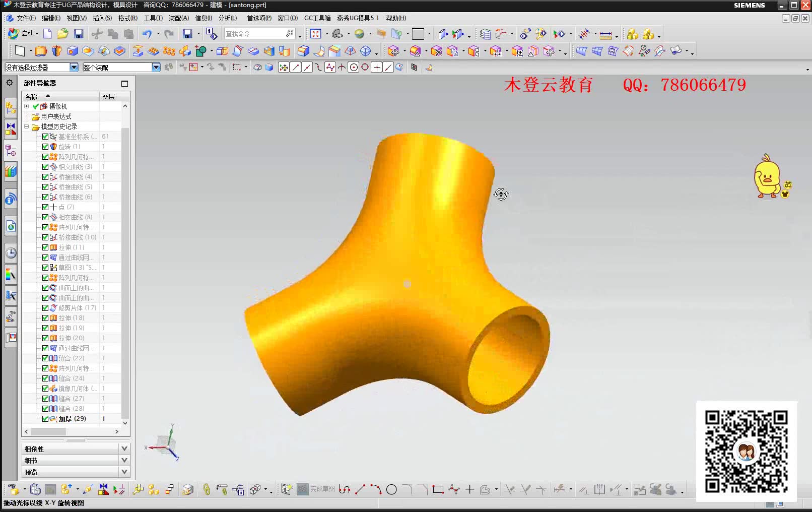Uncheck the 拉伸 (11) feature checkbox
This screenshot has width=812, height=512.
tap(45, 247)
